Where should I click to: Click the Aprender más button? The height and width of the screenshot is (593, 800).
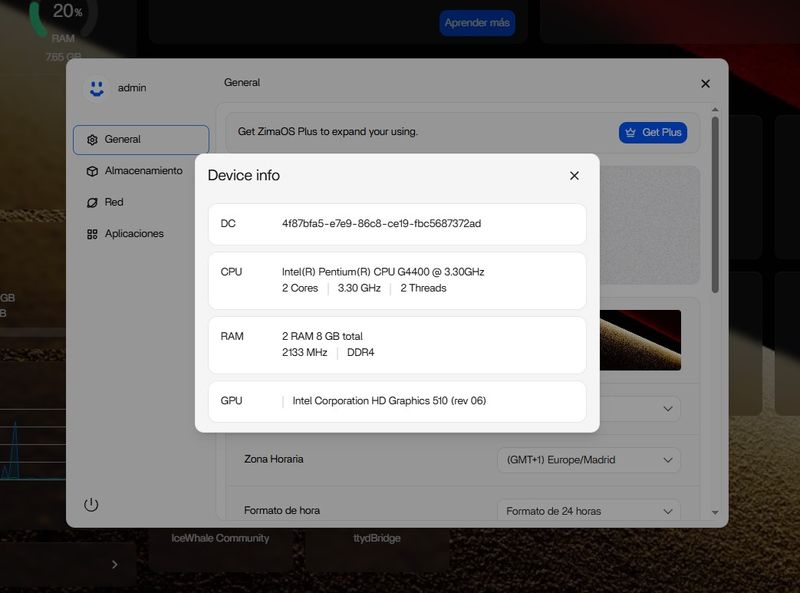click(x=477, y=23)
